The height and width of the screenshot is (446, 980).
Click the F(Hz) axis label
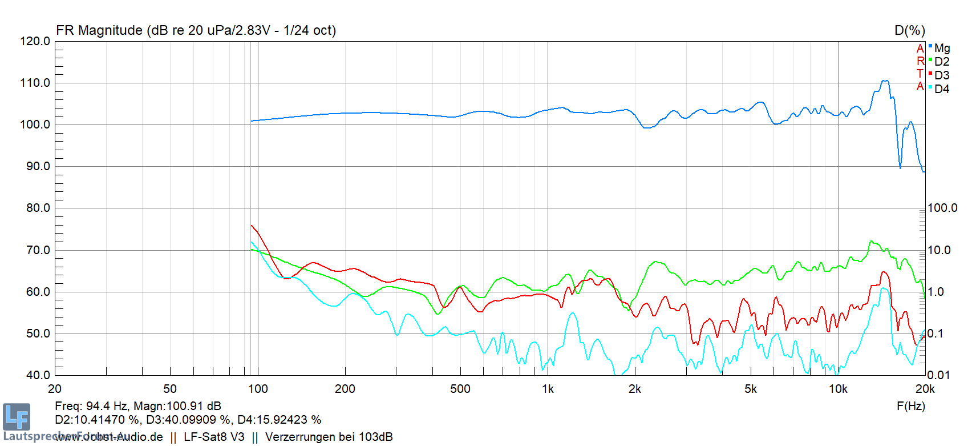point(910,406)
